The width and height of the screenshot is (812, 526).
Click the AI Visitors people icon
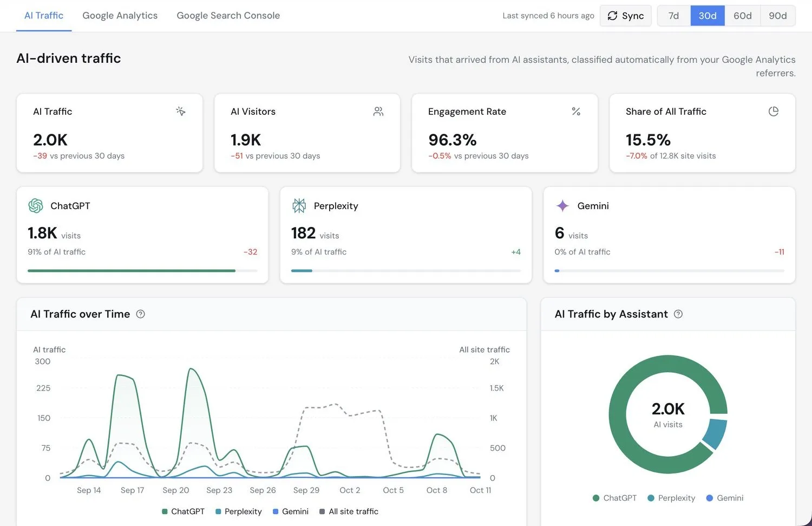(x=378, y=111)
